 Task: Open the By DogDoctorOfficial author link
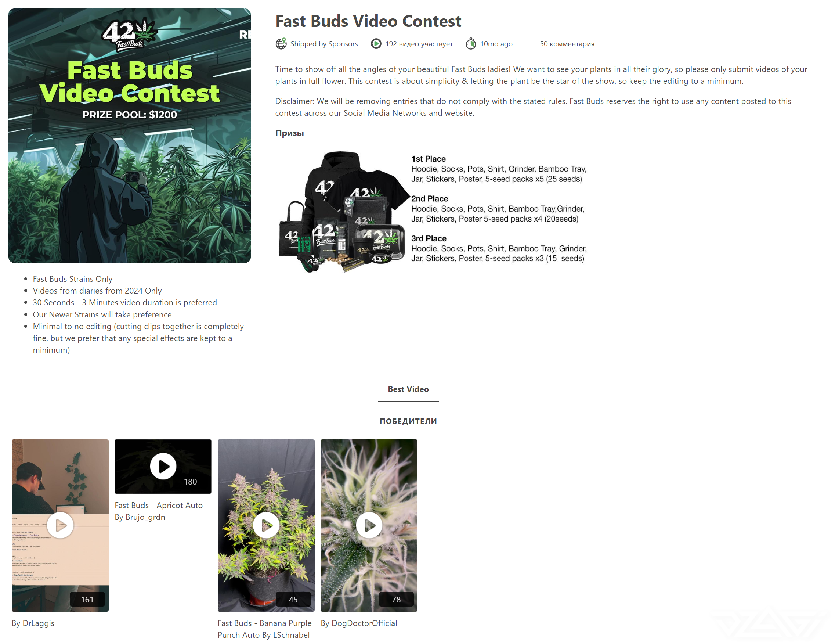pos(359,623)
